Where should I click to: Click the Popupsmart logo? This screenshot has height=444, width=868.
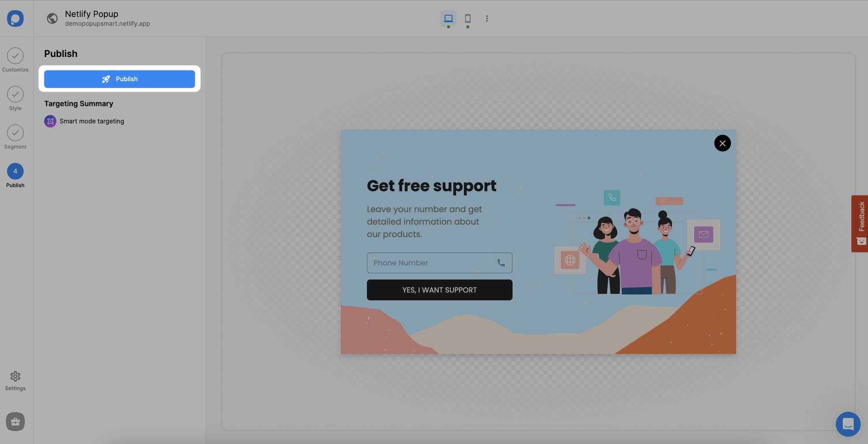pyautogui.click(x=15, y=18)
